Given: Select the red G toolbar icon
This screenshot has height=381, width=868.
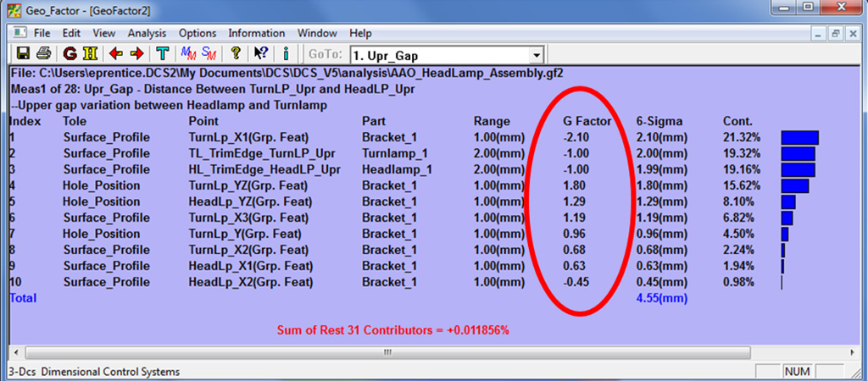Looking at the screenshot, I should [70, 54].
